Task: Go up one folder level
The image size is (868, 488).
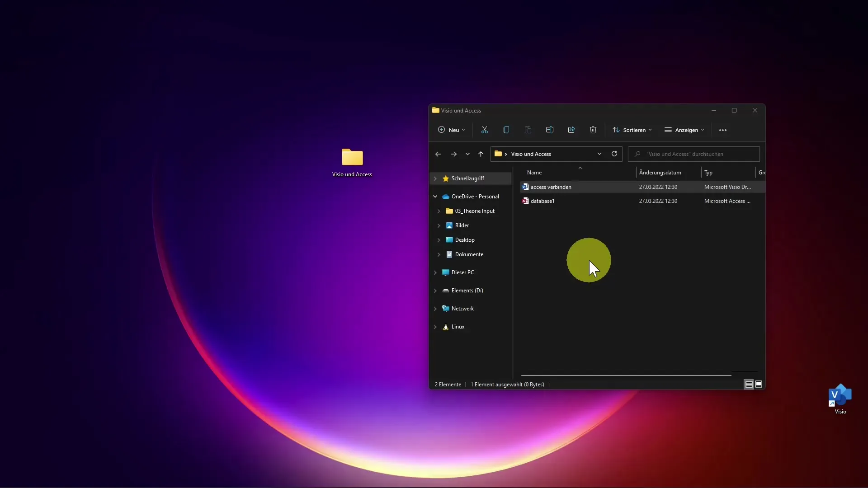Action: (x=481, y=154)
